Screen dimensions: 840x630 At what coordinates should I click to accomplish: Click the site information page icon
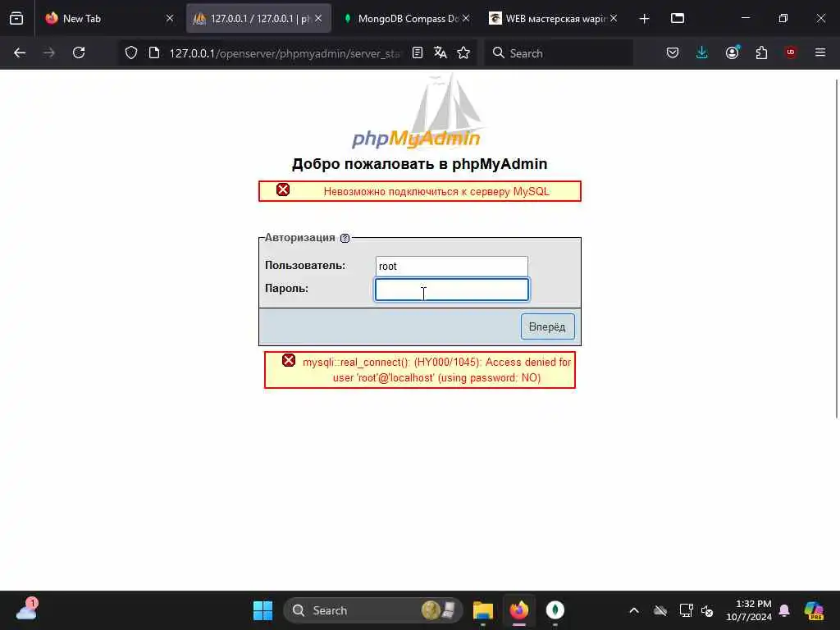pyautogui.click(x=154, y=53)
